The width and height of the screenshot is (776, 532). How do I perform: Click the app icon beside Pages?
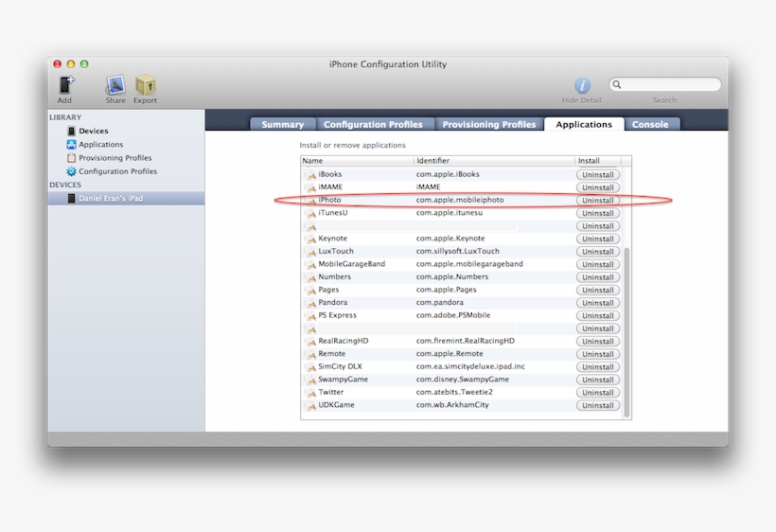[x=310, y=290]
